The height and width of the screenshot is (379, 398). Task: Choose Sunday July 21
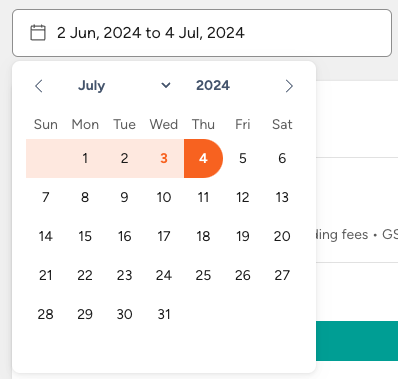[46, 275]
